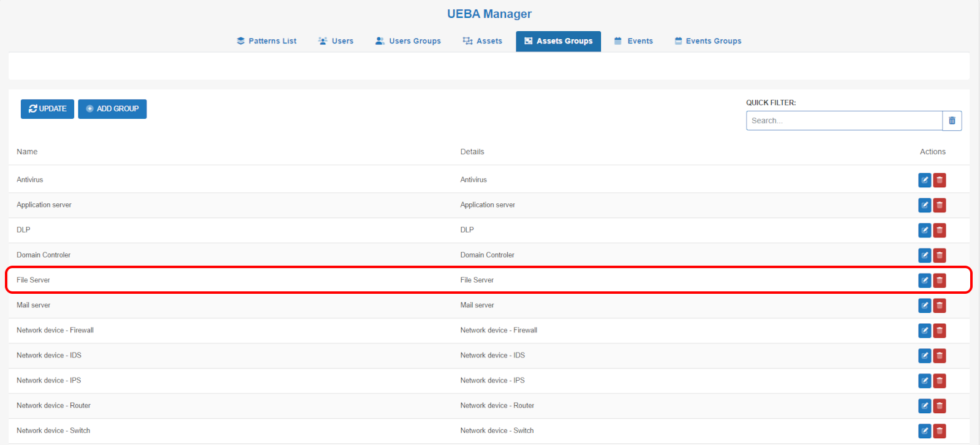This screenshot has width=980, height=445.
Task: Select Network device - Router name cell
Action: 53,406
